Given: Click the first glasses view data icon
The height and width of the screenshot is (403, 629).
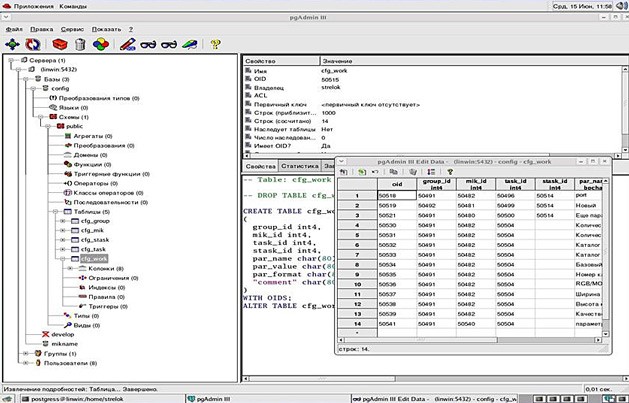Looking at the screenshot, I should 148,45.
